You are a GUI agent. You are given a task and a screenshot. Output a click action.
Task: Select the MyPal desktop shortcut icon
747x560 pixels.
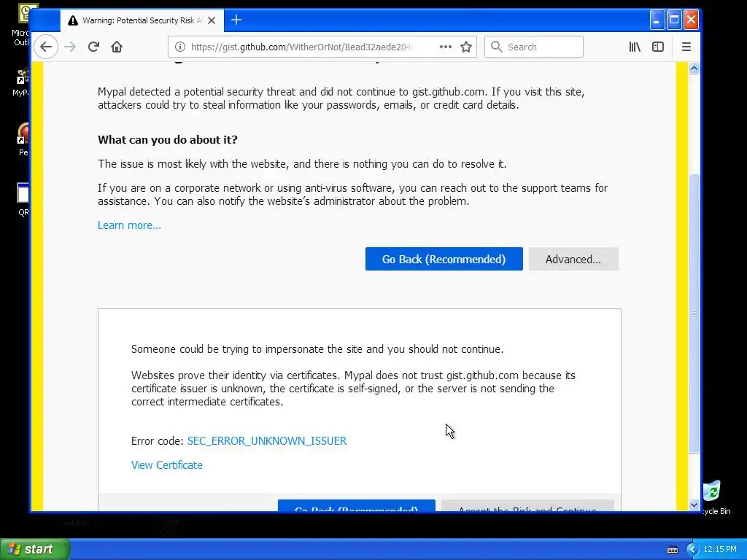[21, 82]
